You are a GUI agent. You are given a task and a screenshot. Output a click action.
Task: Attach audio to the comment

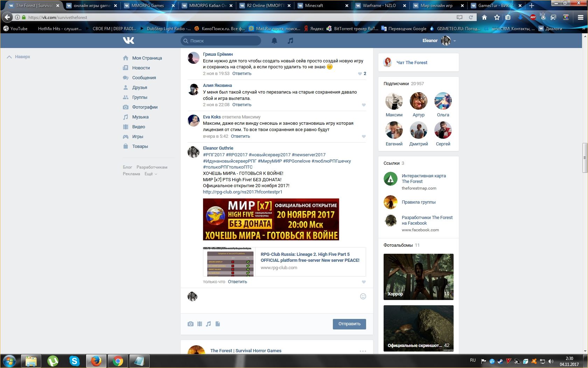209,324
